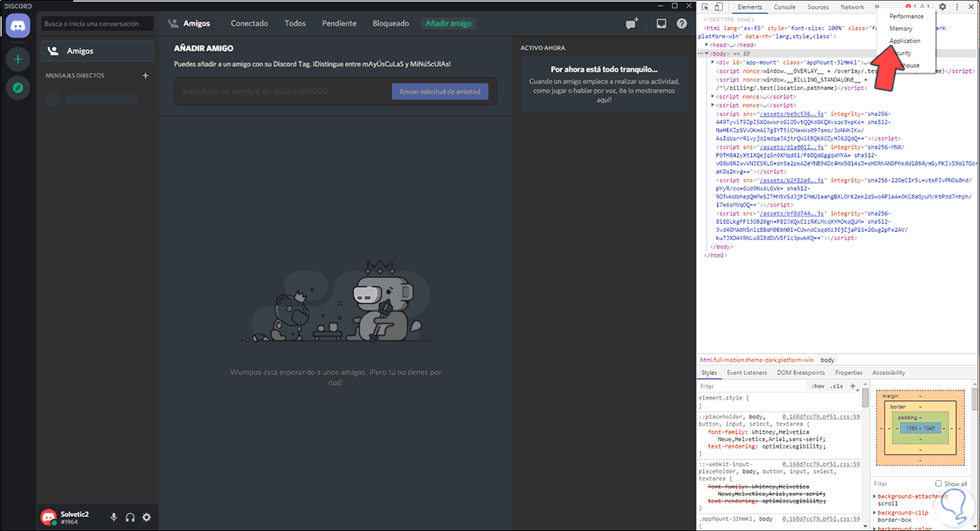Toggle the .cls element classes panel
980x531 pixels.
pyautogui.click(x=835, y=386)
